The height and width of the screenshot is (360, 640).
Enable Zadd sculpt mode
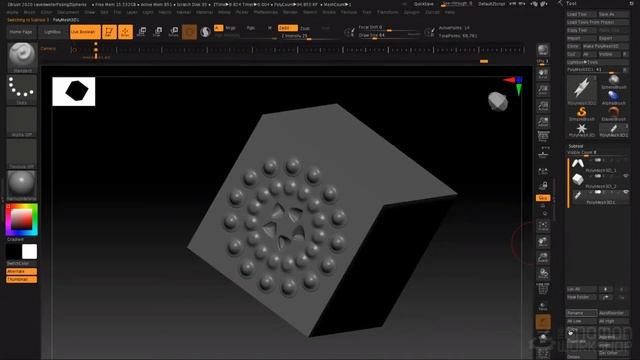[287, 28]
